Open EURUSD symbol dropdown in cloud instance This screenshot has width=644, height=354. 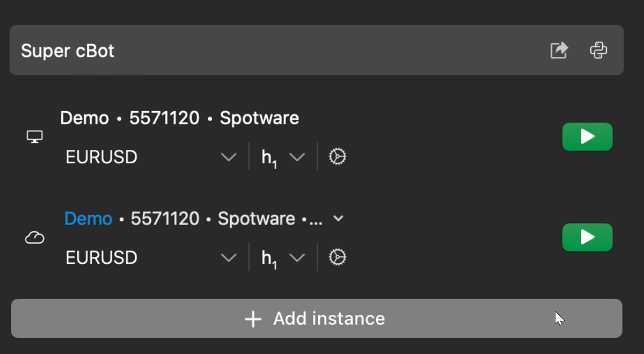point(229,257)
